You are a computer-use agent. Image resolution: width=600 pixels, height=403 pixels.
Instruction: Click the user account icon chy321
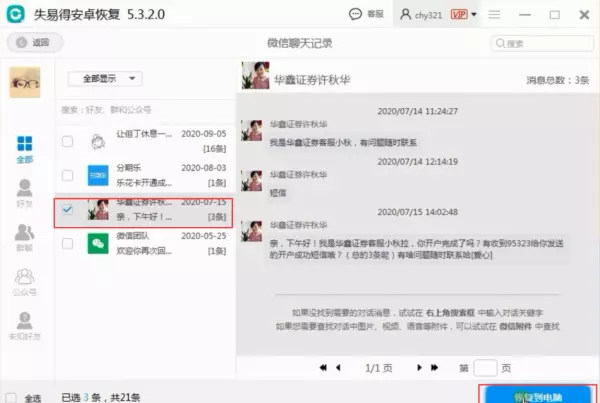pyautogui.click(x=405, y=14)
